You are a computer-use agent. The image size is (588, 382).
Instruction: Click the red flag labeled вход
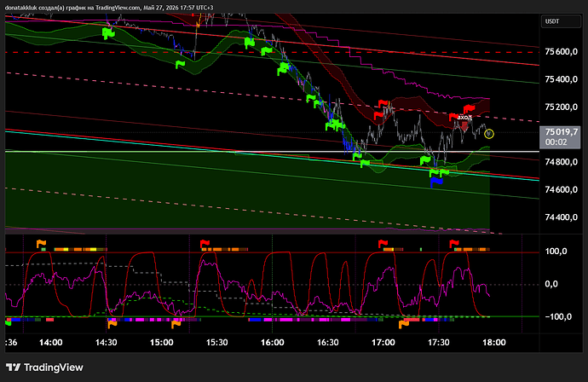click(x=453, y=117)
